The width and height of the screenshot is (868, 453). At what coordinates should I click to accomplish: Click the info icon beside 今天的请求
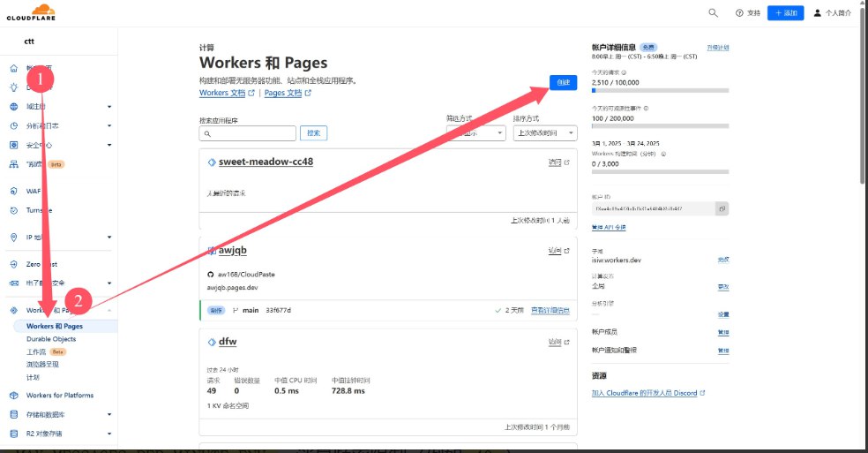624,72
